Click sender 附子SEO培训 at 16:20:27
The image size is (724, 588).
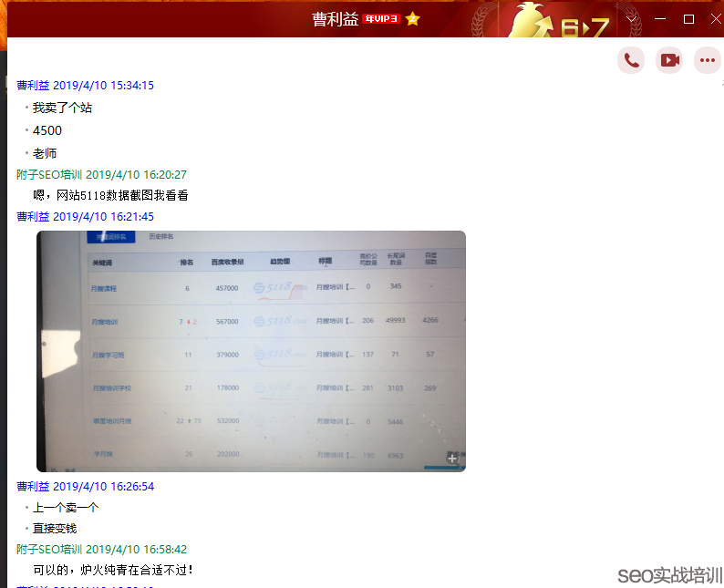pyautogui.click(x=49, y=174)
